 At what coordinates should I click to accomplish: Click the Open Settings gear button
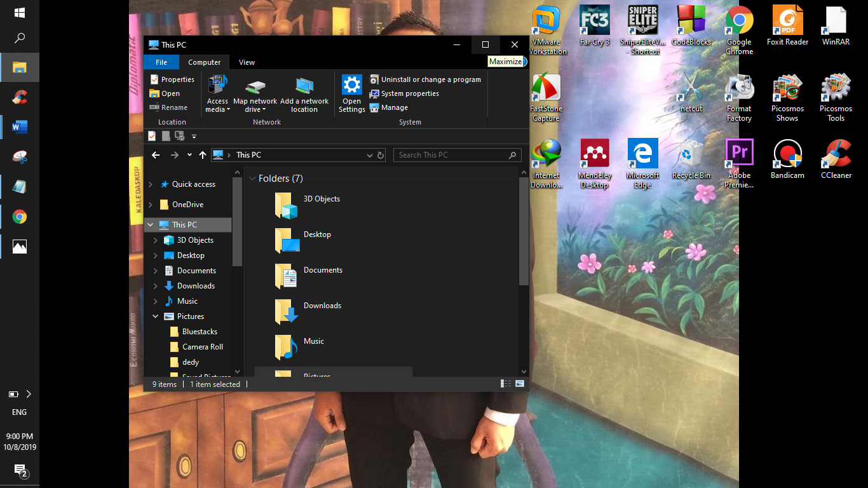[351, 94]
